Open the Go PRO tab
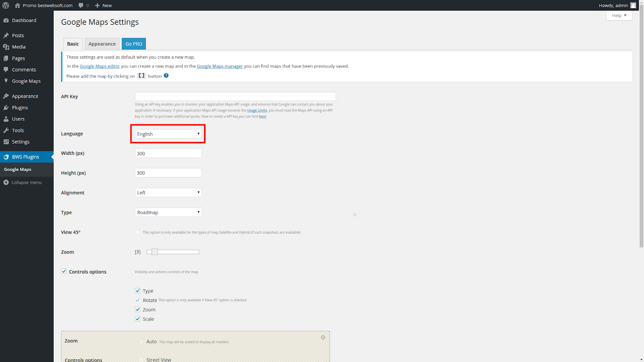 (x=134, y=44)
